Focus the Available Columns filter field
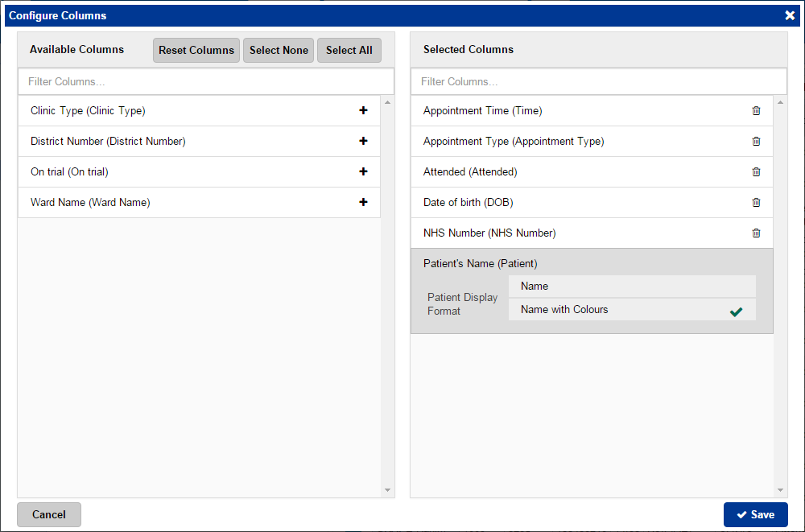 click(x=206, y=81)
